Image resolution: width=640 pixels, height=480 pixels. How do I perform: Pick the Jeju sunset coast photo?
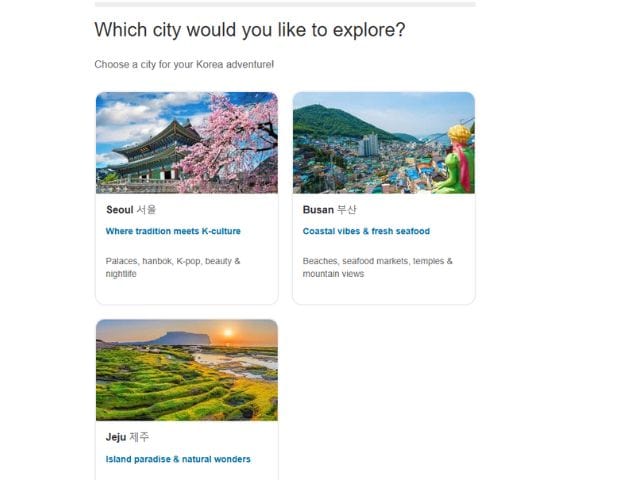point(186,370)
